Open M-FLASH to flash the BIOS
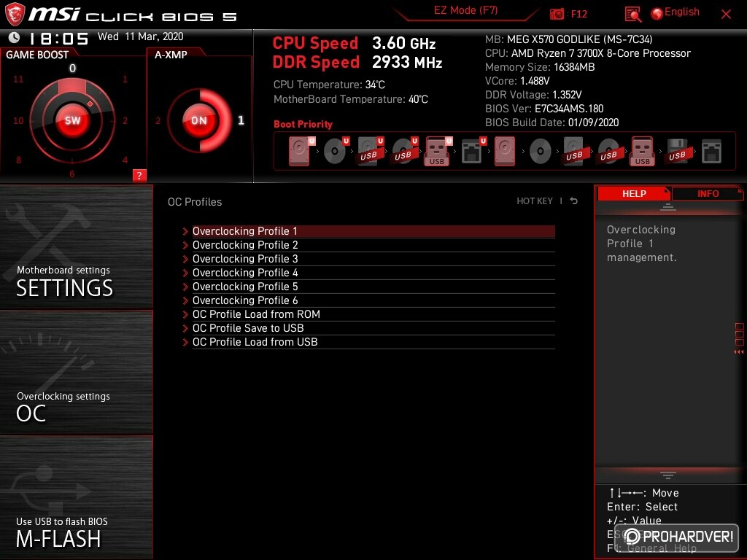 pyautogui.click(x=76, y=497)
